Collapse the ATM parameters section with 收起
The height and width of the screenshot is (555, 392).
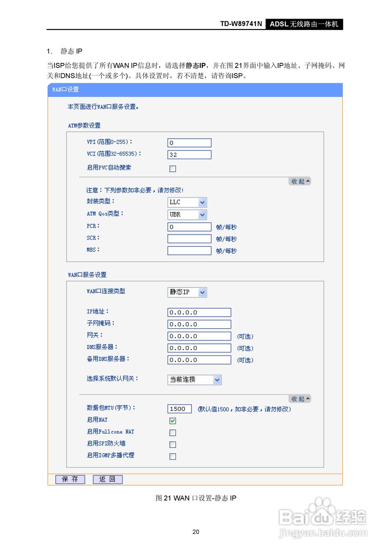point(300,181)
